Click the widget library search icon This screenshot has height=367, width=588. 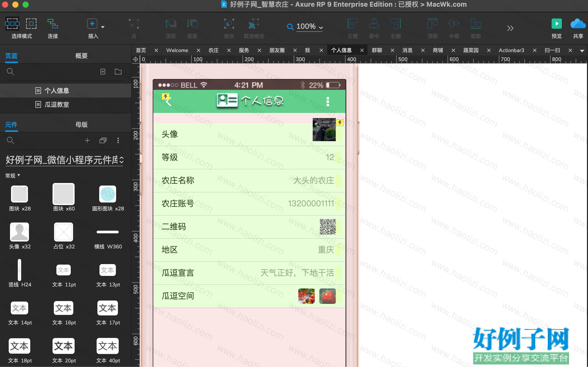[x=10, y=140]
